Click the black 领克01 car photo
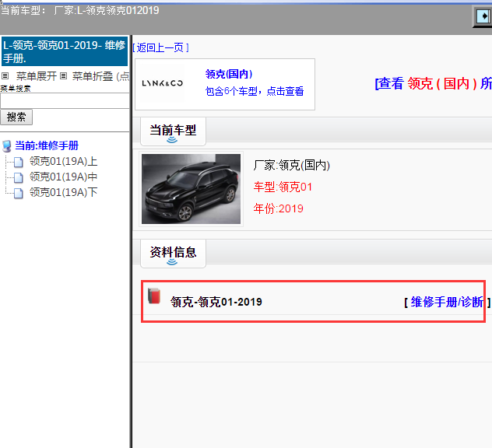Image resolution: width=492 pixels, height=448 pixels. tap(191, 189)
